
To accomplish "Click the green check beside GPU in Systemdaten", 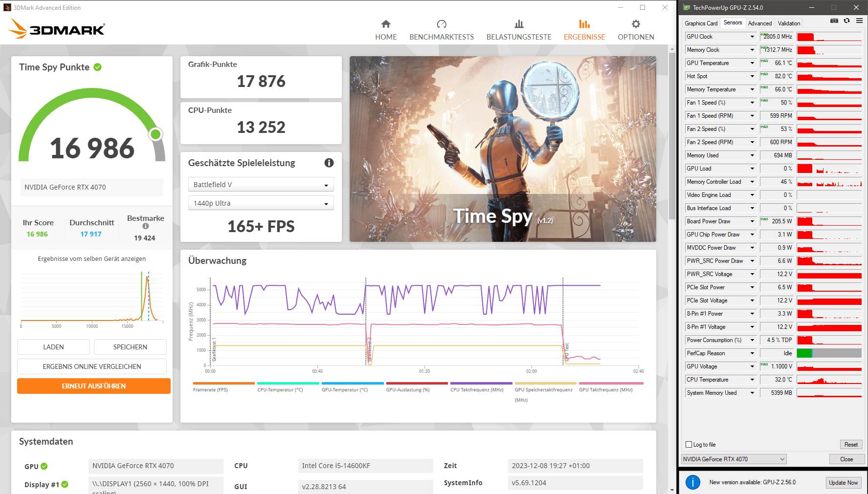I will (44, 466).
